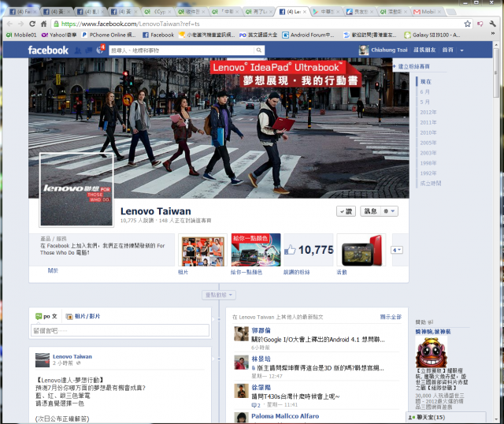This screenshot has width=504, height=424.
Task: Click Lenovo Taiwan post avatar thumbnail
Action: (x=43, y=360)
